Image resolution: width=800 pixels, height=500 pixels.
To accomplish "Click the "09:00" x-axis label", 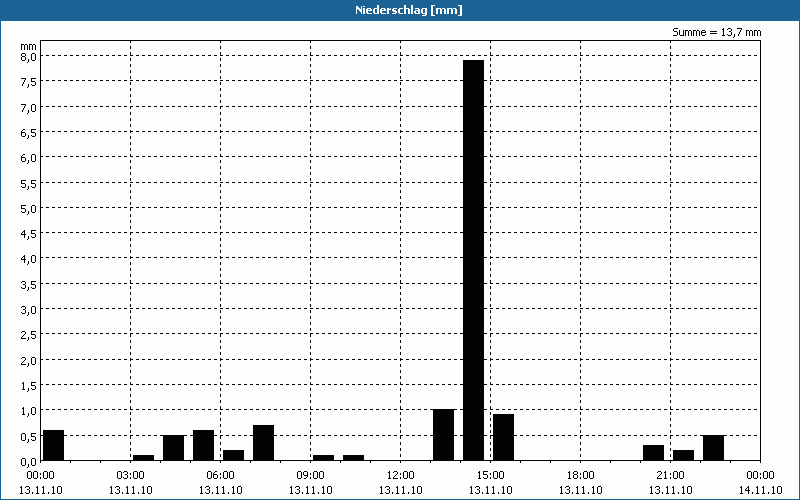I will (x=311, y=476).
